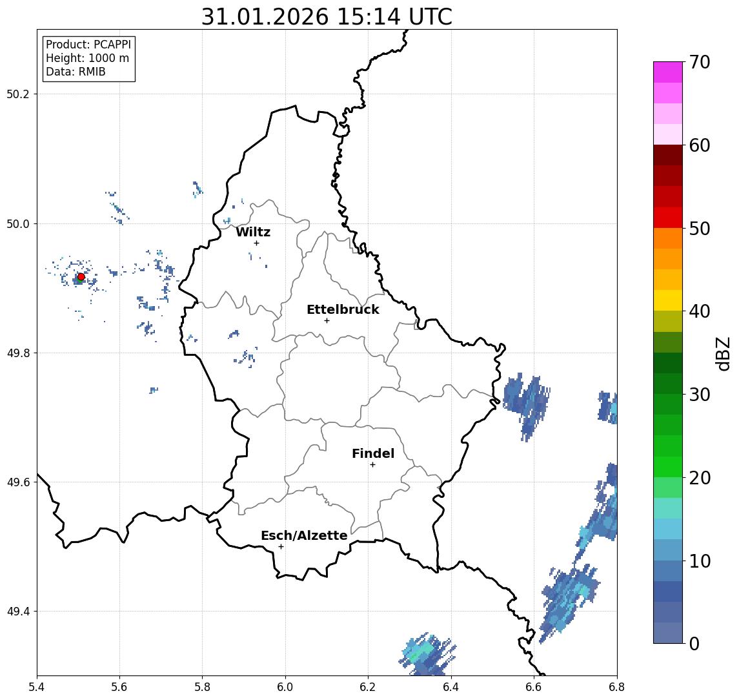Click the colorbar tick label 70

pyautogui.click(x=700, y=62)
